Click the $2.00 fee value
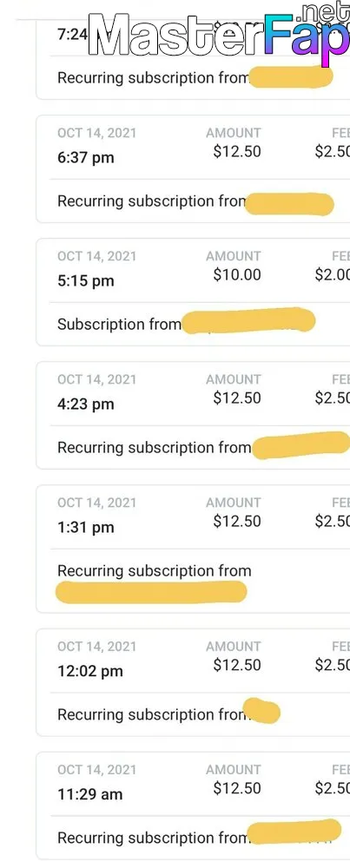The height and width of the screenshot is (868, 350). click(x=333, y=274)
